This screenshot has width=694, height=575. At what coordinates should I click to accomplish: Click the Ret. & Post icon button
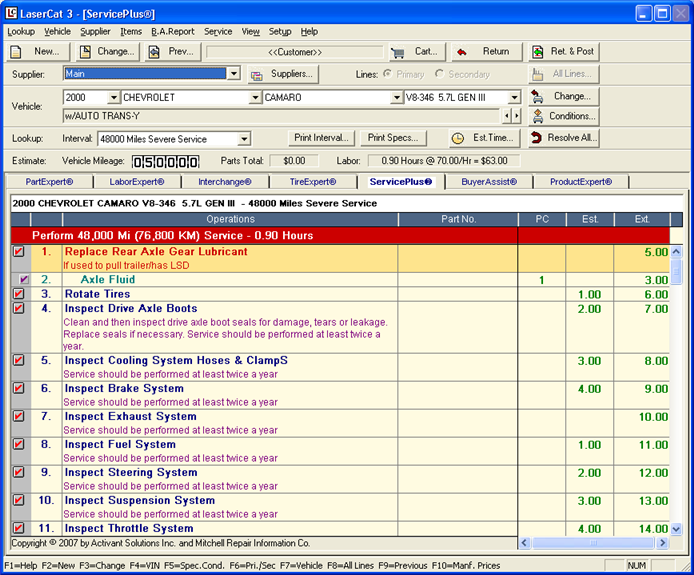[538, 52]
